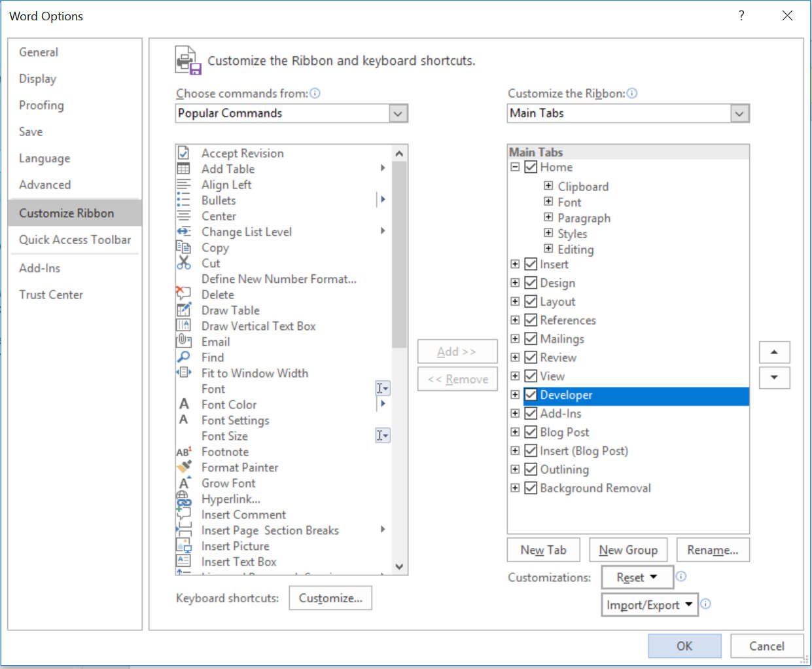Uncheck the Developer tab checkbox
Viewport: 812px width, 669px height.
click(x=530, y=395)
